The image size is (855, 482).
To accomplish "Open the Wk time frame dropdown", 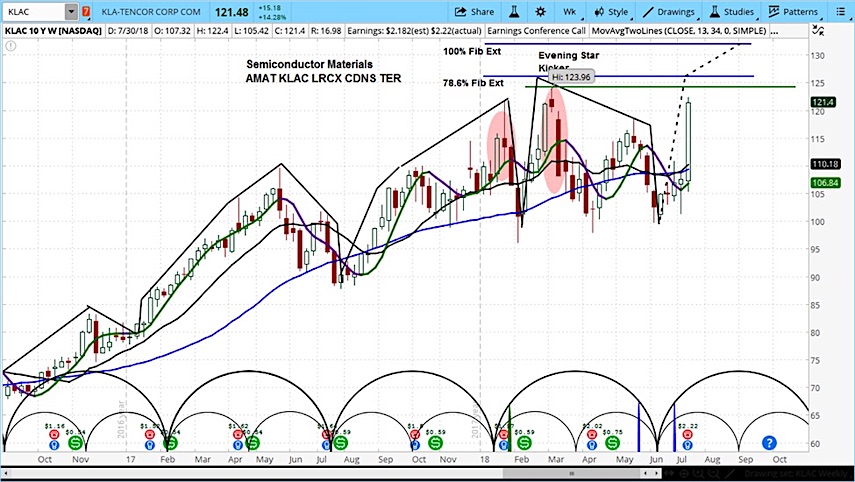I will click(571, 11).
